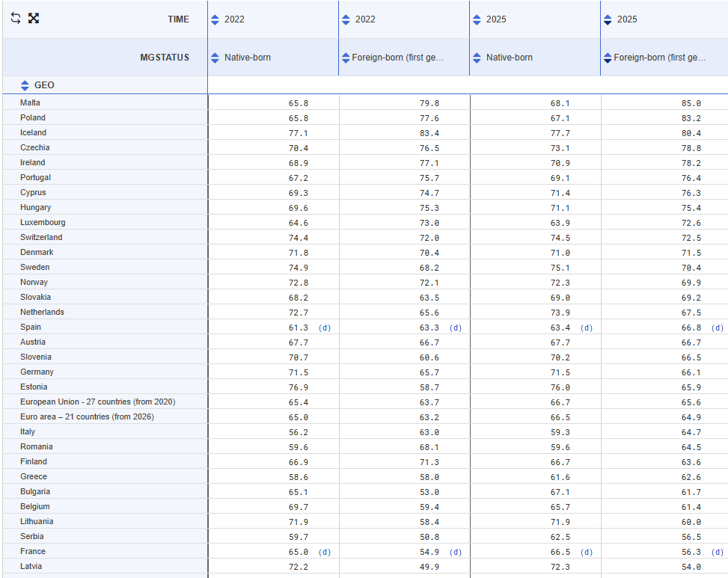
Task: Click Estonia 2022 Foreign-born value 58.7
Action: [x=429, y=387]
